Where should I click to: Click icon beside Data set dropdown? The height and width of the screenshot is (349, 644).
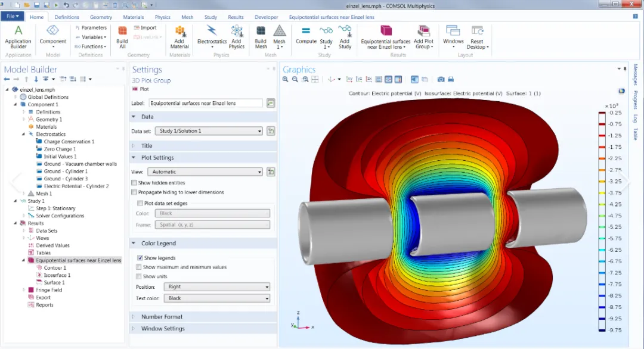(x=271, y=131)
